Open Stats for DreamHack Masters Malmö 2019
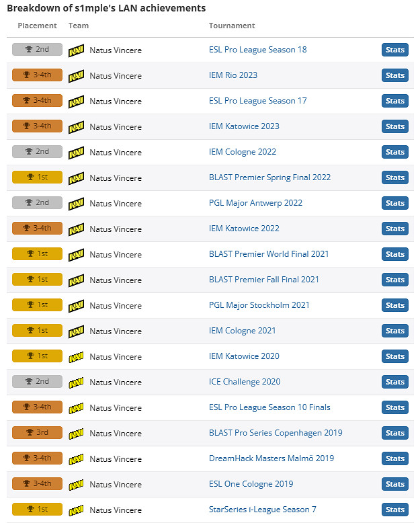This screenshot has height=523, width=420. 394,458
